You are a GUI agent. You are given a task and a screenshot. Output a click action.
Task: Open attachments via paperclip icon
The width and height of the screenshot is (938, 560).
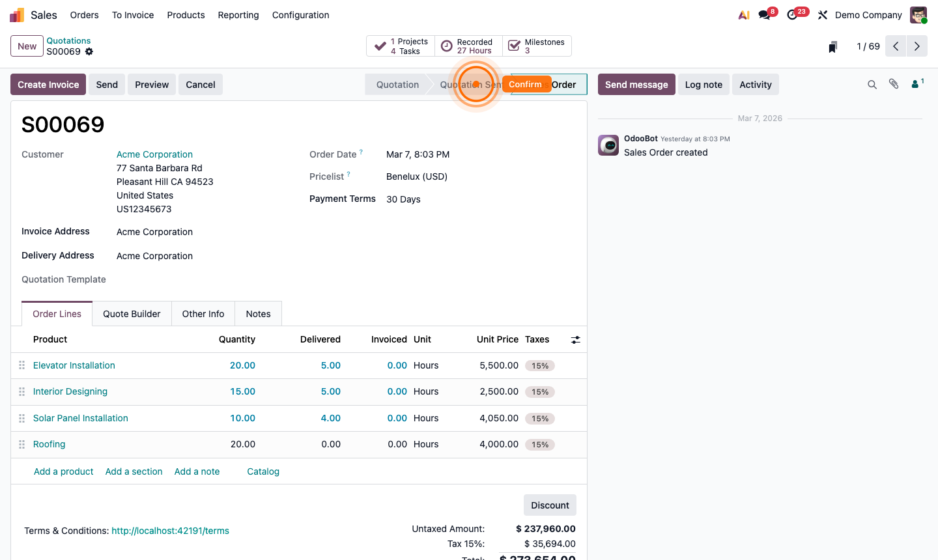pyautogui.click(x=893, y=84)
